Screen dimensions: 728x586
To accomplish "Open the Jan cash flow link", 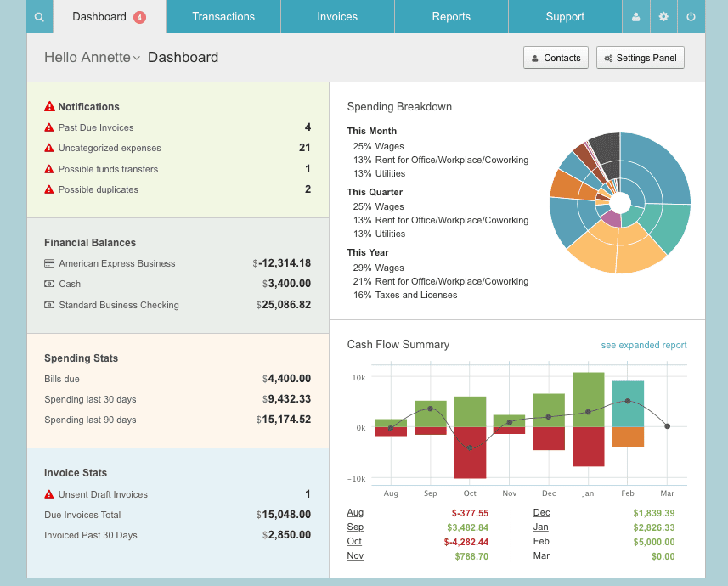I will tap(541, 527).
